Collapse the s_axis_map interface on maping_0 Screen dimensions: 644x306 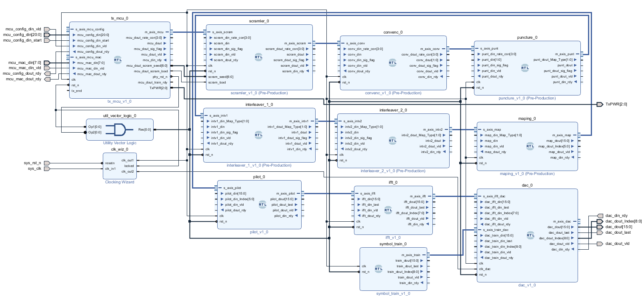(480, 129)
